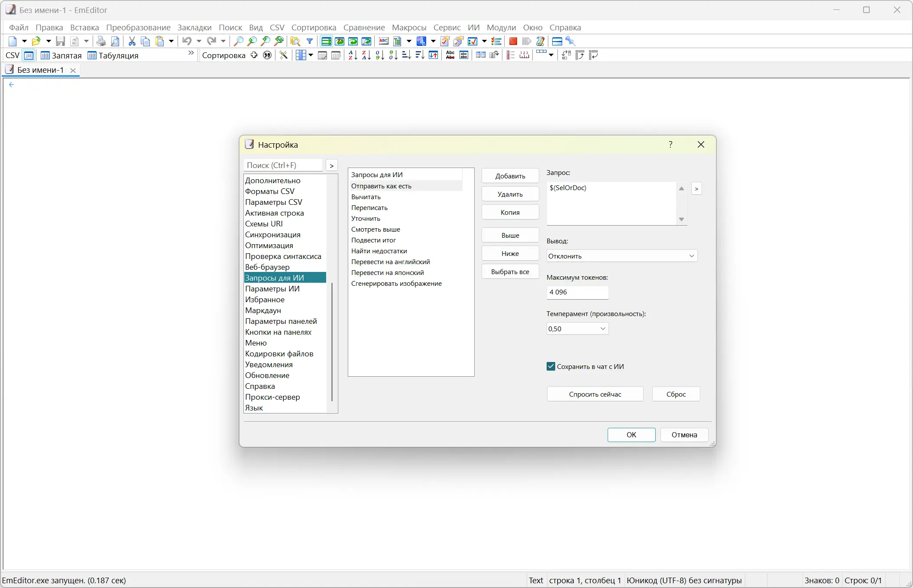This screenshot has height=588, width=913.
Task: Click the Find magnifier icon
Action: pos(238,41)
